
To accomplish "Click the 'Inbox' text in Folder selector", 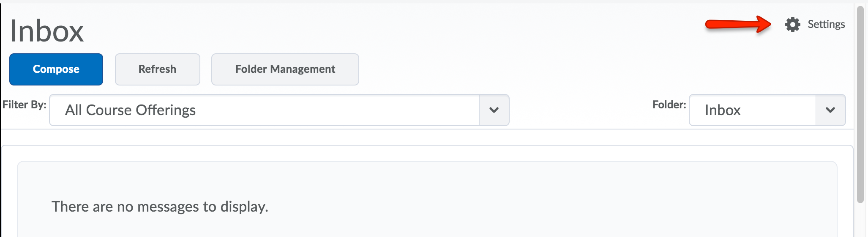I will [x=723, y=110].
